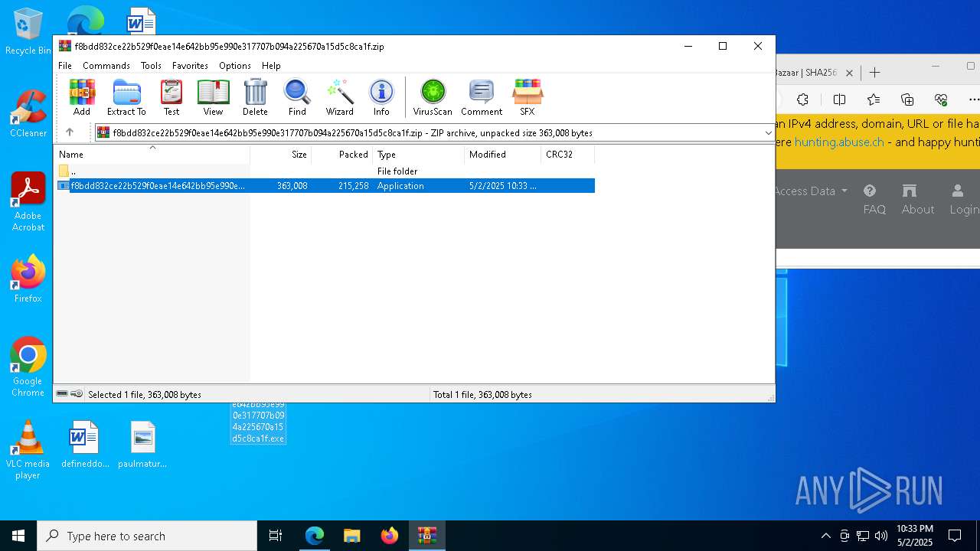Open the View toolbar icon

(213, 97)
